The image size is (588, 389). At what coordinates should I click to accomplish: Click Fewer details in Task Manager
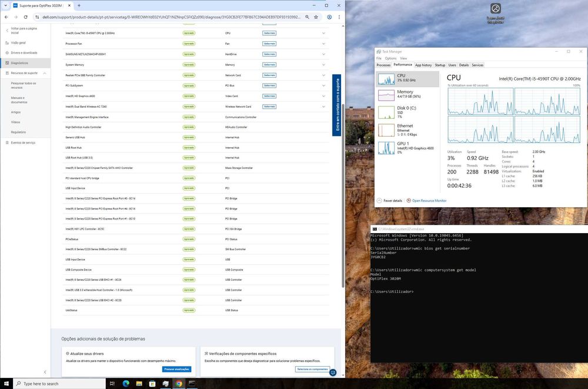coord(389,201)
